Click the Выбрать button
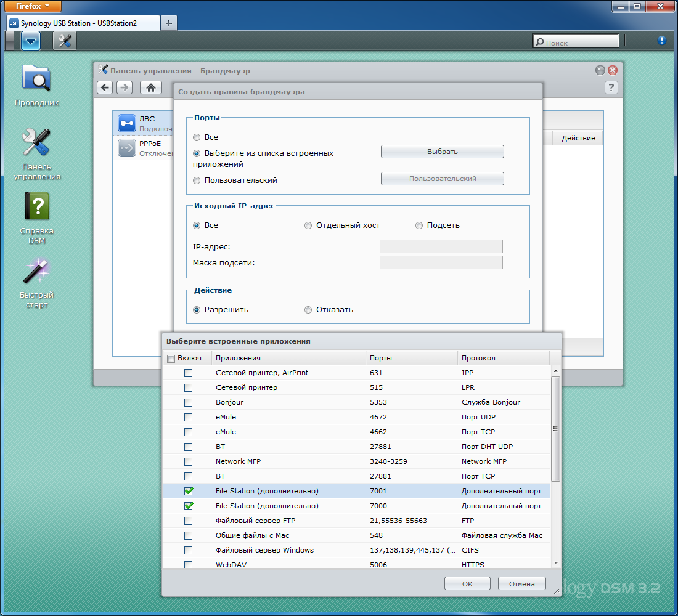678x616 pixels. pos(442,152)
